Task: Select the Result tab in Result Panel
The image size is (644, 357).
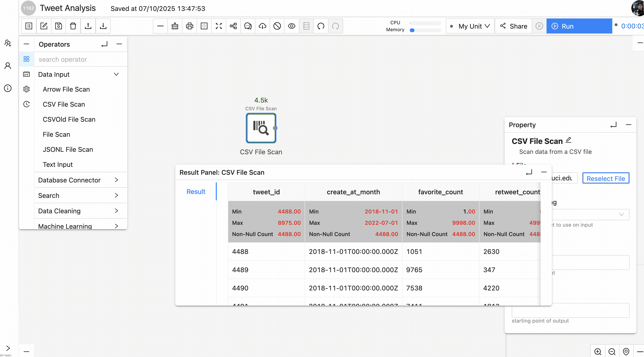Action: [196, 191]
